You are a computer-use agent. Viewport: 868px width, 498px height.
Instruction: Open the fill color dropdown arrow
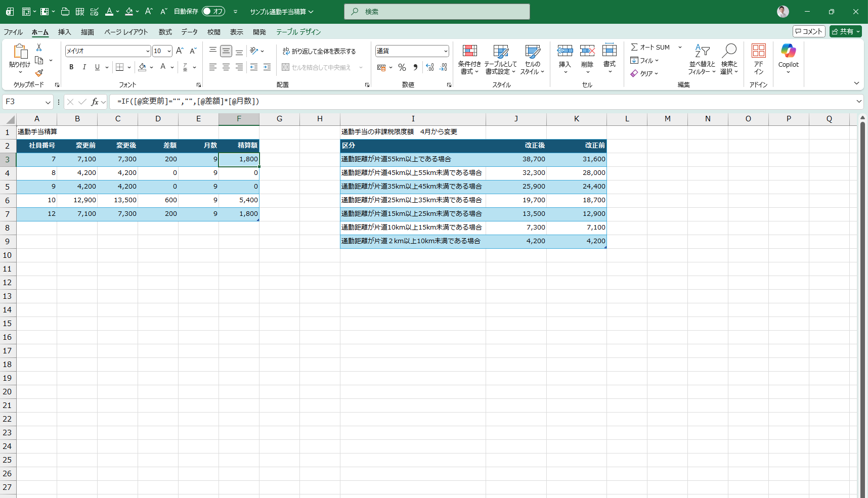[x=151, y=67]
